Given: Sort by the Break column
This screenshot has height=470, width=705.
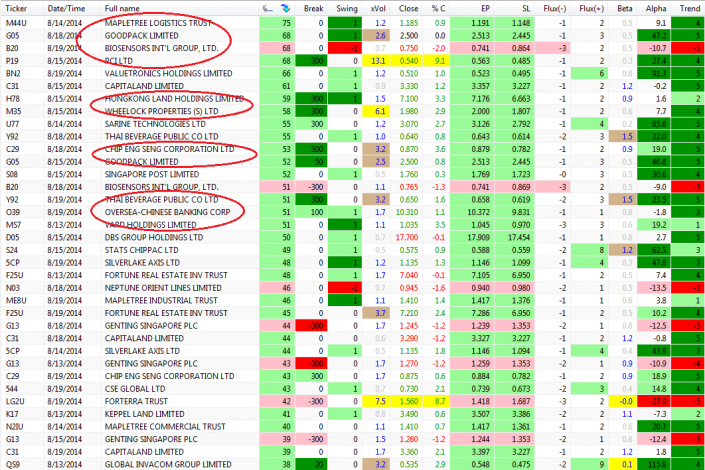Looking at the screenshot, I should [x=313, y=8].
